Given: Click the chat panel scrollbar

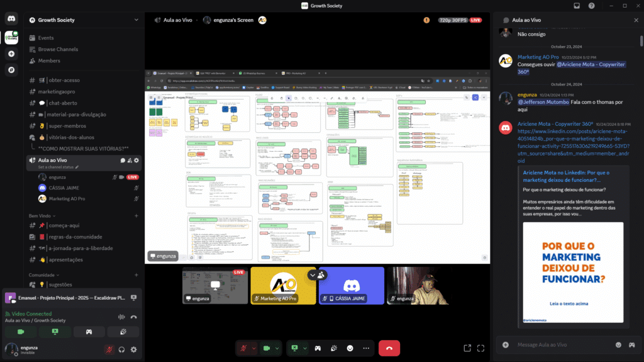Looking at the screenshot, I should 641,41.
